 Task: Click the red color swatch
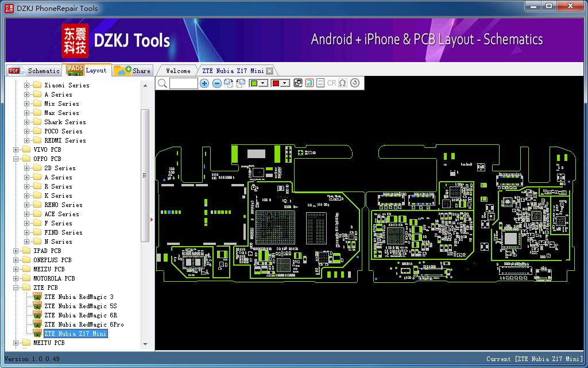(276, 83)
